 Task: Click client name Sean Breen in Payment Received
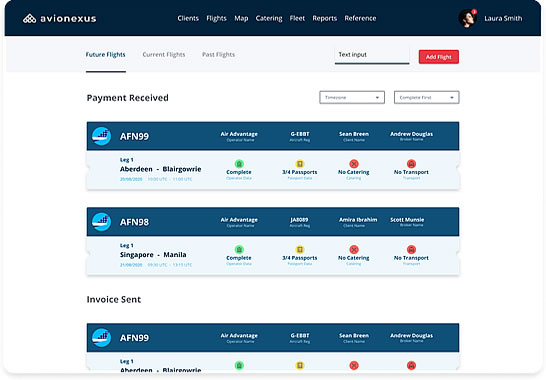coord(354,134)
